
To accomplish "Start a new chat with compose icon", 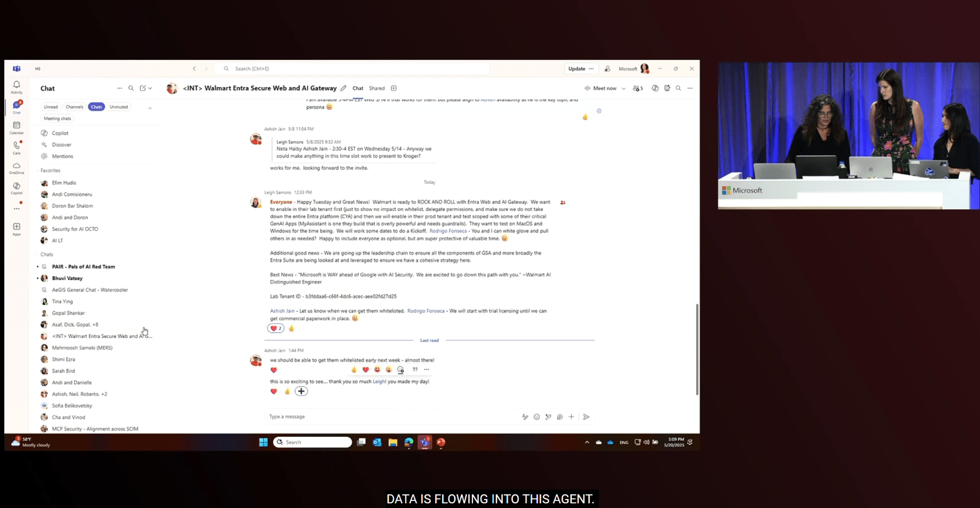I will (x=142, y=88).
